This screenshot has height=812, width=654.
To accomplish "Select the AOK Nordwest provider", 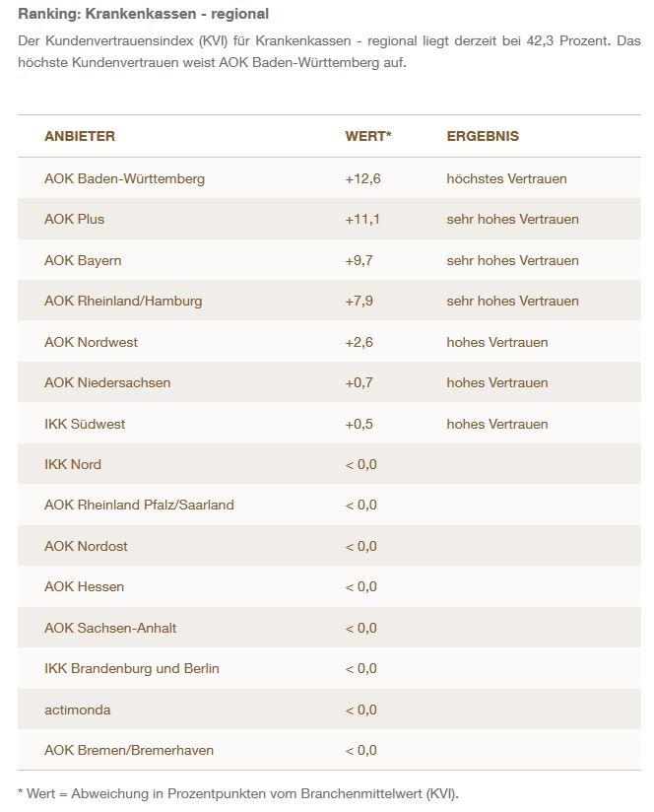I will pyautogui.click(x=91, y=342).
